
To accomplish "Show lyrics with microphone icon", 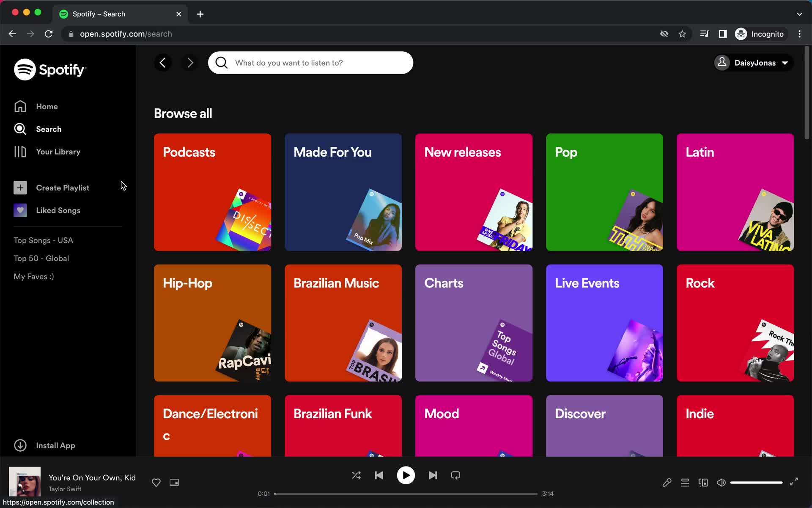I will pyautogui.click(x=667, y=482).
